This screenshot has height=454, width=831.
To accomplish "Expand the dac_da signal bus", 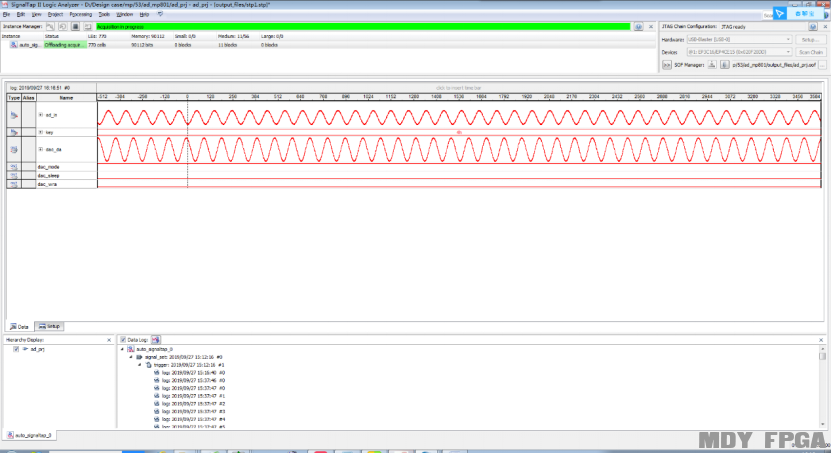I will coord(40,149).
